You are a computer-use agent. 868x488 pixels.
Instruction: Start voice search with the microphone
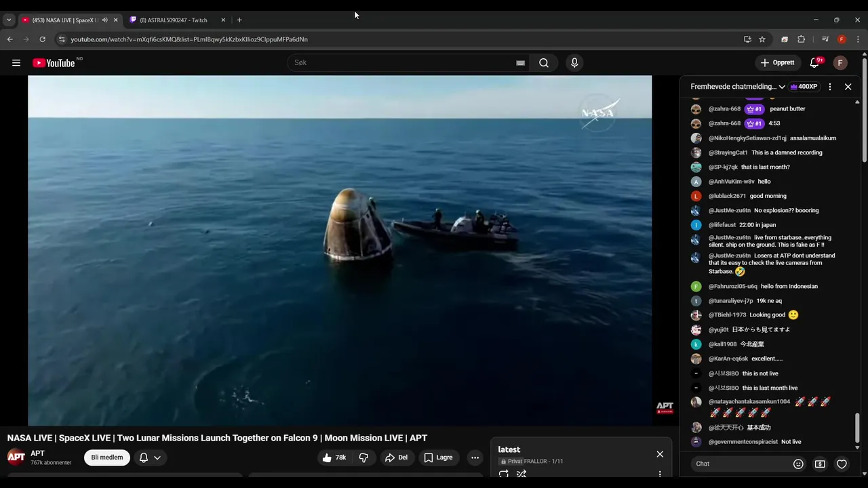pos(574,63)
